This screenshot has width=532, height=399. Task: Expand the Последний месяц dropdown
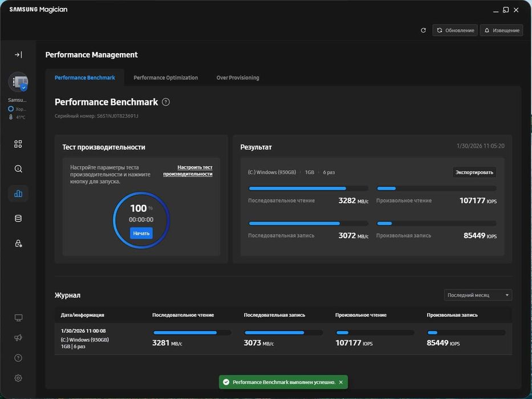click(x=478, y=295)
